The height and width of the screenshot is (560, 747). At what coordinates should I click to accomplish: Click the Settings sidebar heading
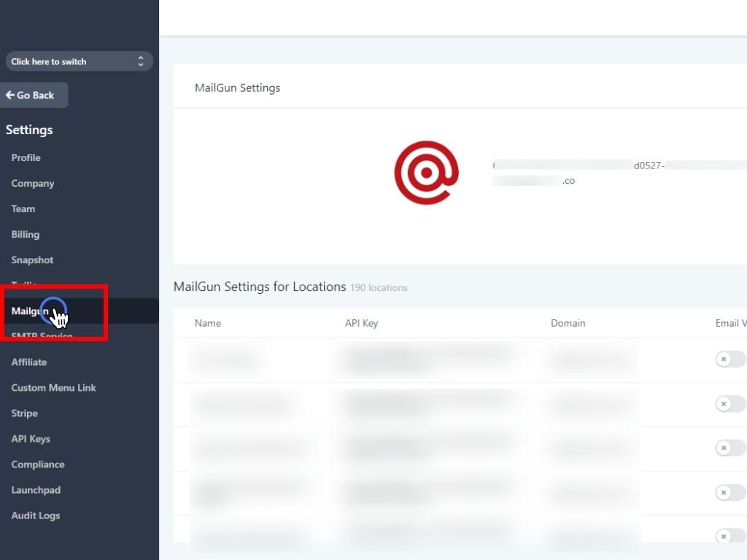coord(29,130)
